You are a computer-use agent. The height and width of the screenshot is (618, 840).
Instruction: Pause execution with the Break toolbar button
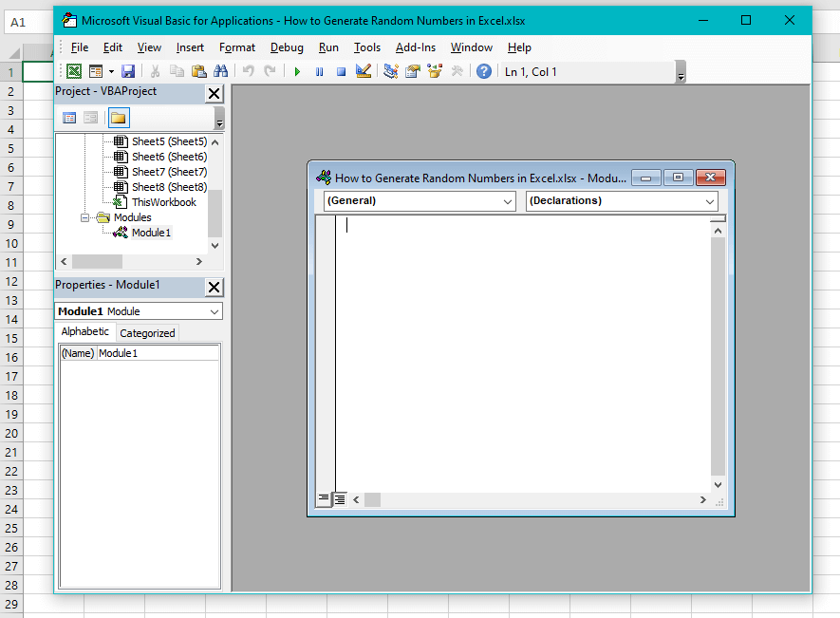pyautogui.click(x=319, y=70)
